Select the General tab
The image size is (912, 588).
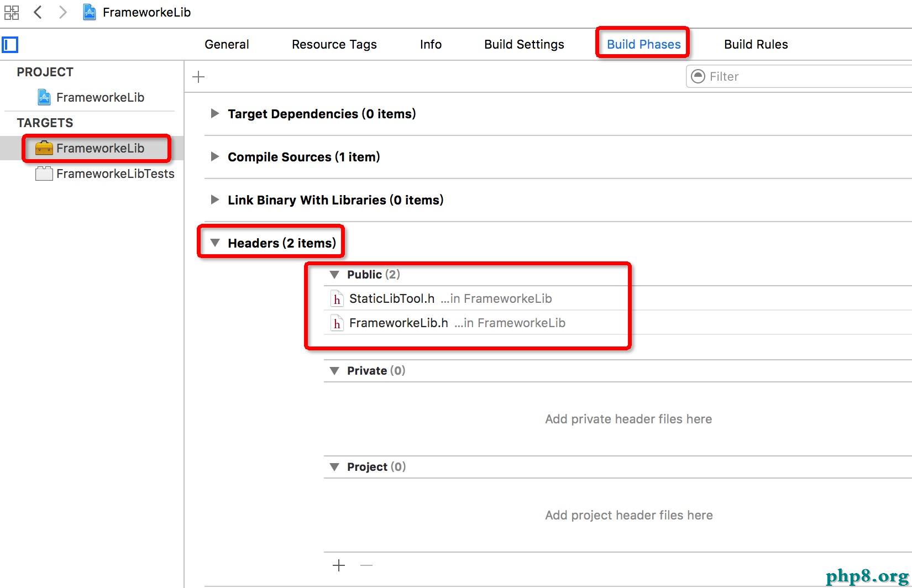pyautogui.click(x=227, y=44)
